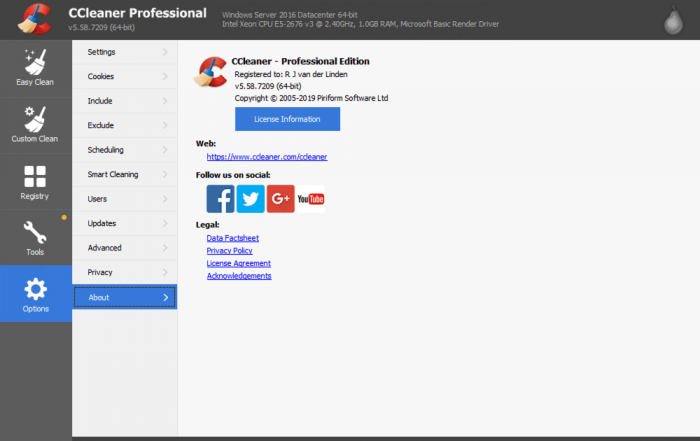Expand the Cookies chevron arrow
Screen dimensions: 700x441
pyautogui.click(x=165, y=76)
